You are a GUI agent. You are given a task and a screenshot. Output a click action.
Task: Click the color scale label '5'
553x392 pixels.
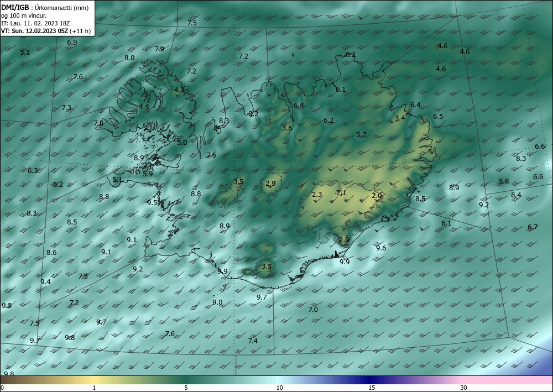coord(186,388)
